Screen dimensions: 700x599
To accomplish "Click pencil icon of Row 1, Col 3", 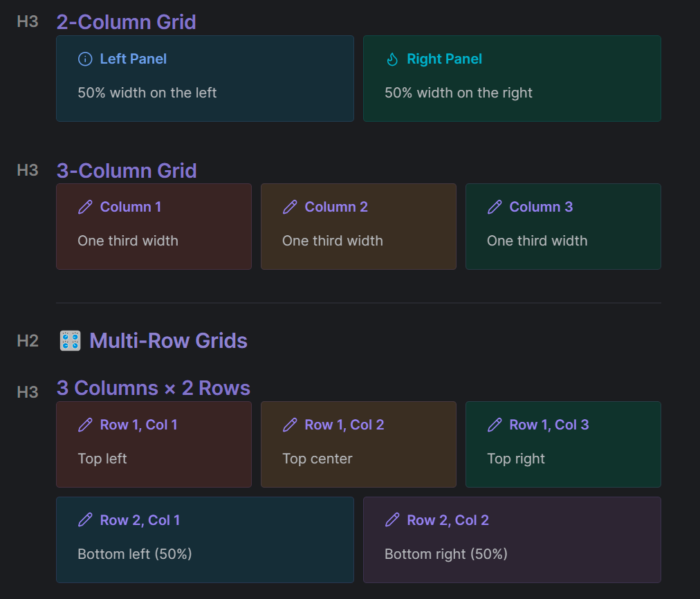I will pyautogui.click(x=495, y=425).
